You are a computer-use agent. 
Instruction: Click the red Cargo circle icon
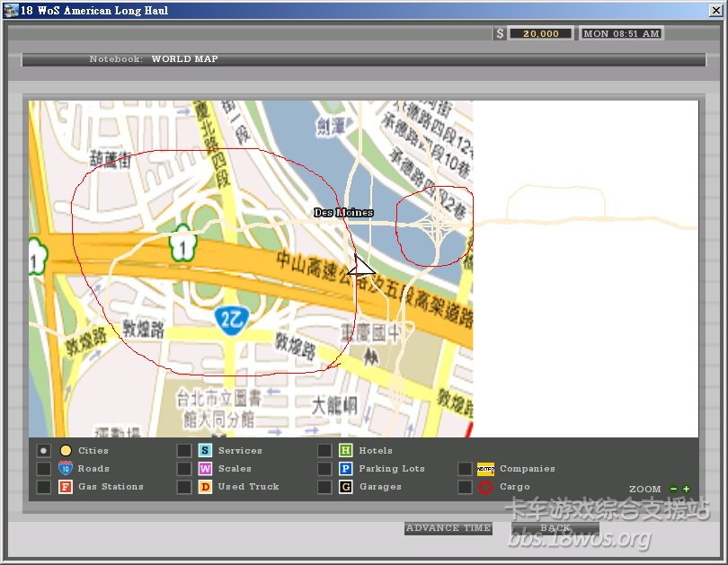pyautogui.click(x=485, y=487)
